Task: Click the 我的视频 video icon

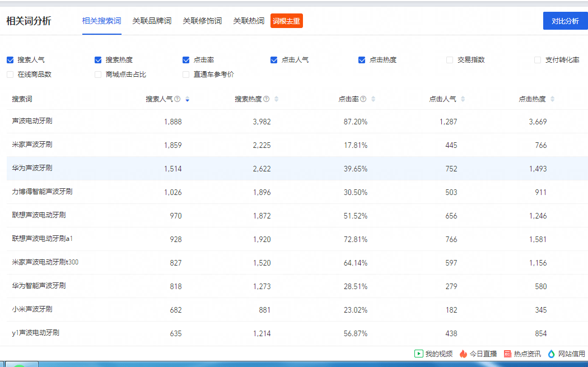Action: 418,354
